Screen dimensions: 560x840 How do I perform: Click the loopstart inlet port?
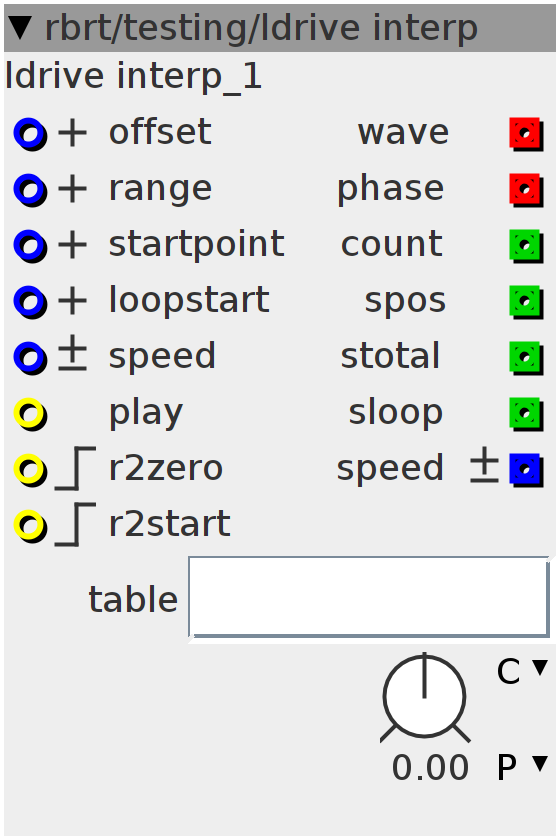30,302
